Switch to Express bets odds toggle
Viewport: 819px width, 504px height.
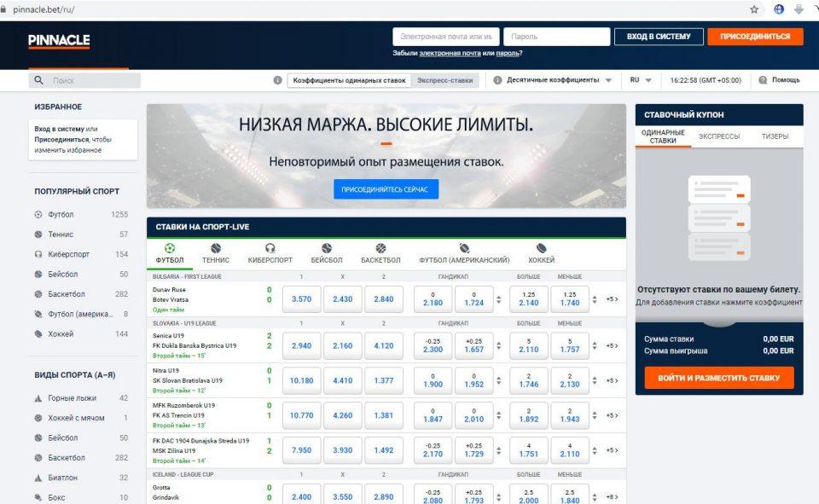[x=444, y=80]
